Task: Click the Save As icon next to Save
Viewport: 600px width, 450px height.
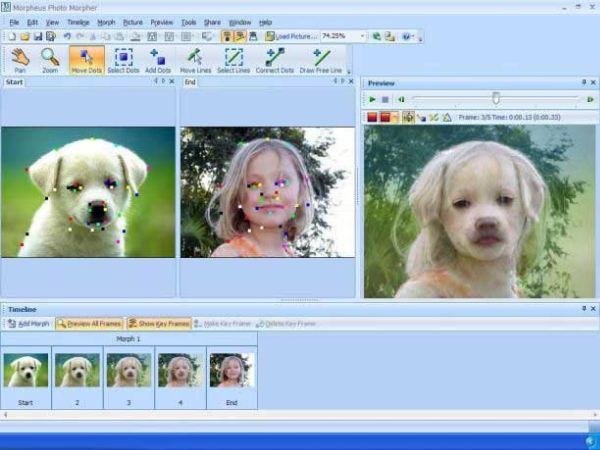Action: [51, 36]
